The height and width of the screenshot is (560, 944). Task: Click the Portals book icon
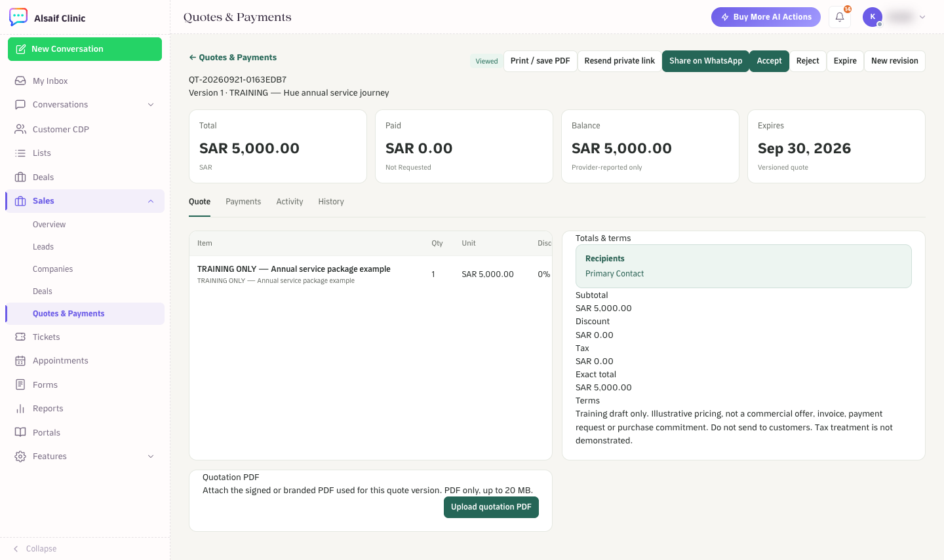(20, 432)
